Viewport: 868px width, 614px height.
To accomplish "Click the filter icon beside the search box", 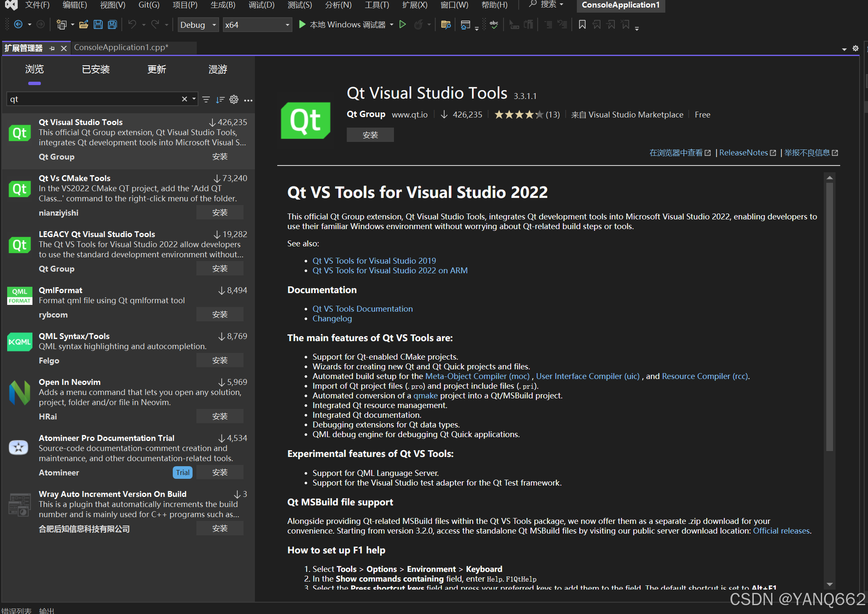I will pyautogui.click(x=206, y=100).
